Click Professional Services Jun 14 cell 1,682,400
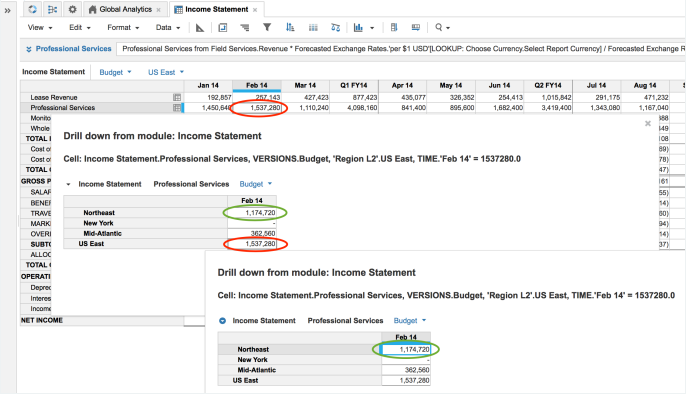 pos(500,108)
